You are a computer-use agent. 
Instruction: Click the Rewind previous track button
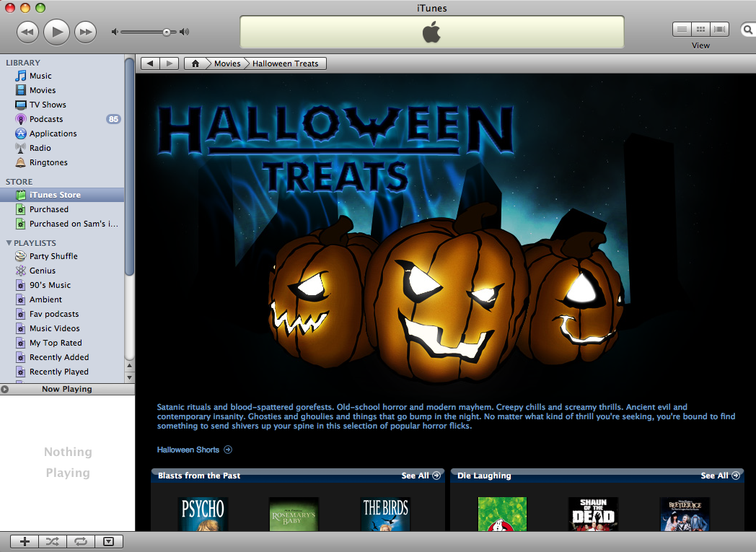[x=27, y=32]
